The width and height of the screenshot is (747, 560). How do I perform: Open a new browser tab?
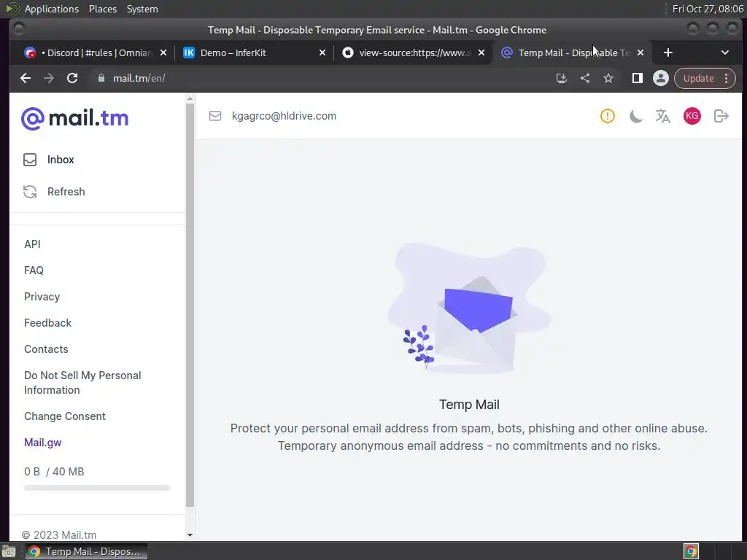click(x=668, y=52)
